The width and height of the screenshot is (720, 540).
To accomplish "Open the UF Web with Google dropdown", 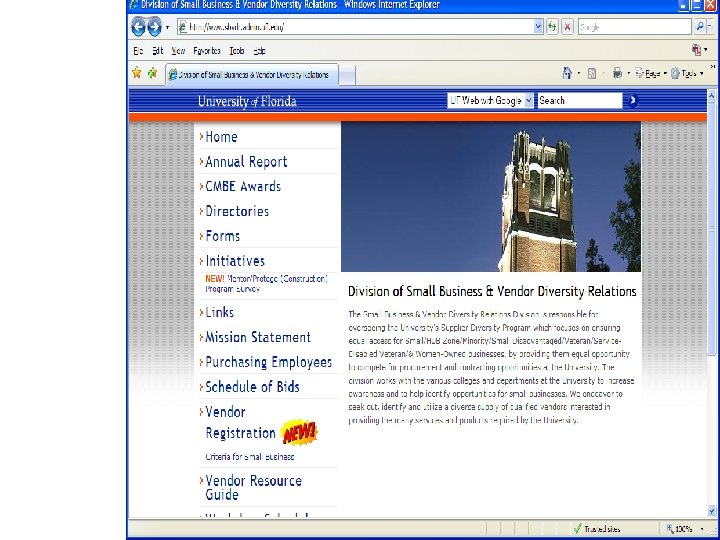I will point(490,101).
